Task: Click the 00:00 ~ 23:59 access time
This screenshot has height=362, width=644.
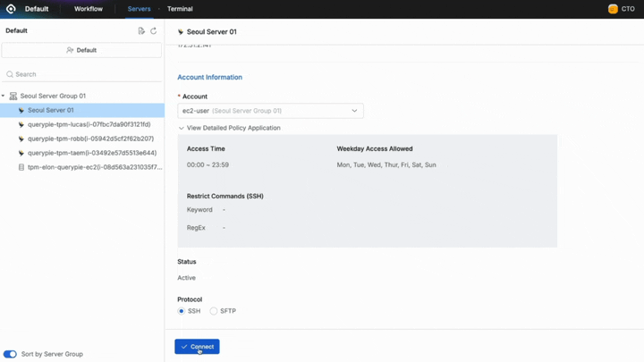Action: pyautogui.click(x=208, y=164)
